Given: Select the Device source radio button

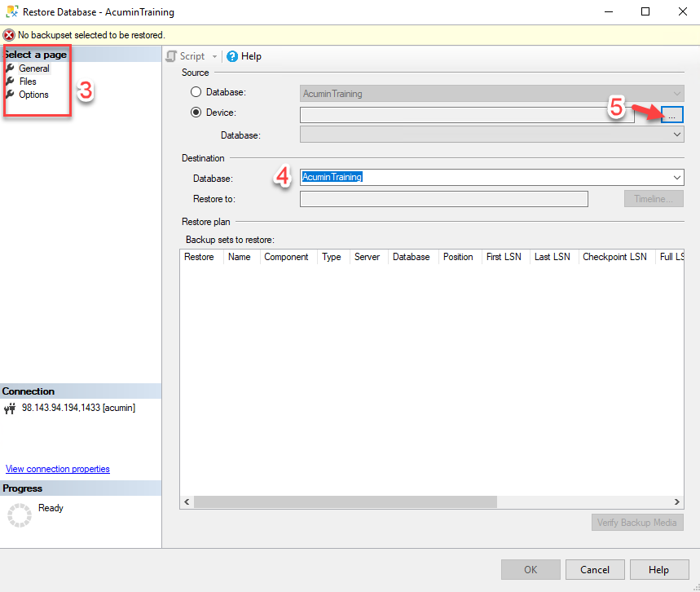Looking at the screenshot, I should click(x=196, y=113).
